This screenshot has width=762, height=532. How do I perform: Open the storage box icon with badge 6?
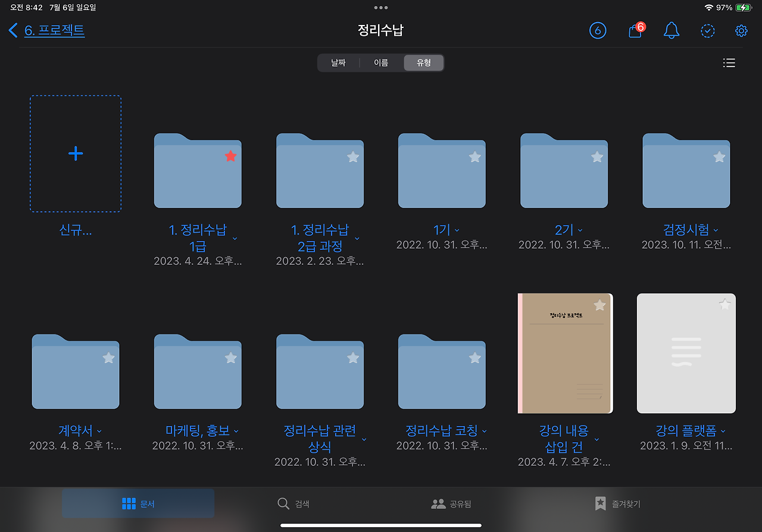click(x=635, y=30)
